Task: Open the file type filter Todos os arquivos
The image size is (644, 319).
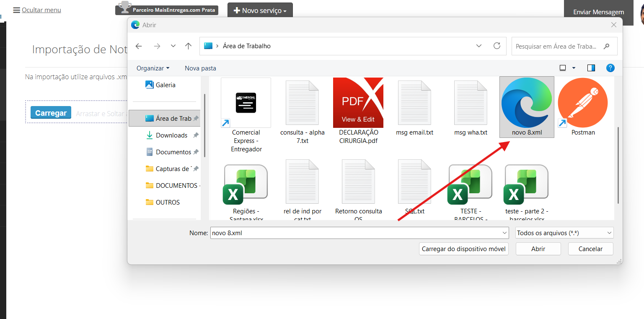Action: (x=564, y=233)
